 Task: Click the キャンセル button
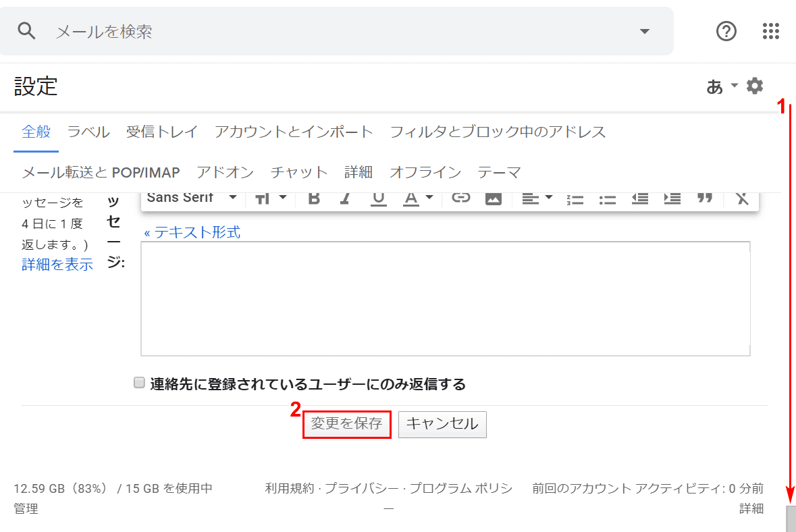442,425
